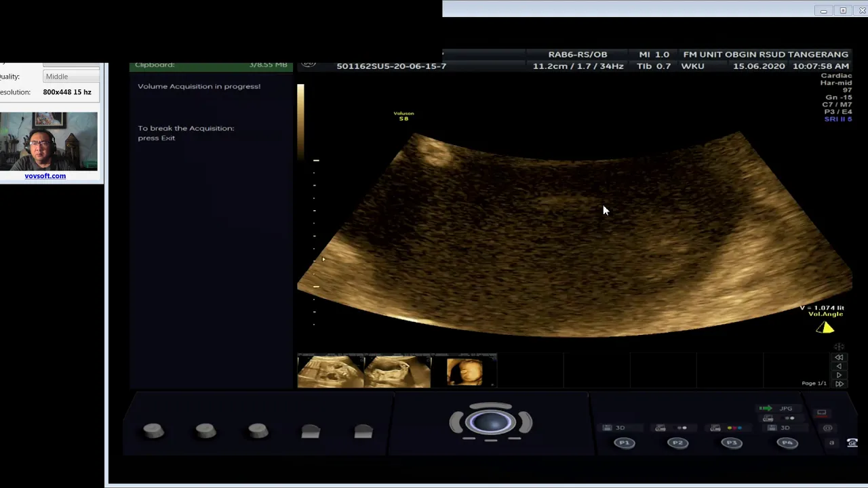This screenshot has width=868, height=488.
Task: Click the monitor icon with red underline
Action: (x=822, y=412)
